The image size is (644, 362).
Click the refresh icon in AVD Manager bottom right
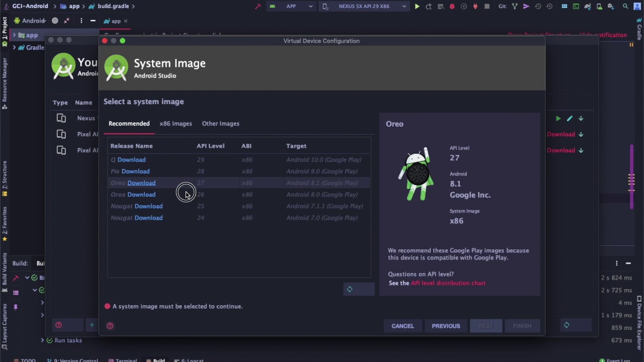pyautogui.click(x=567, y=325)
